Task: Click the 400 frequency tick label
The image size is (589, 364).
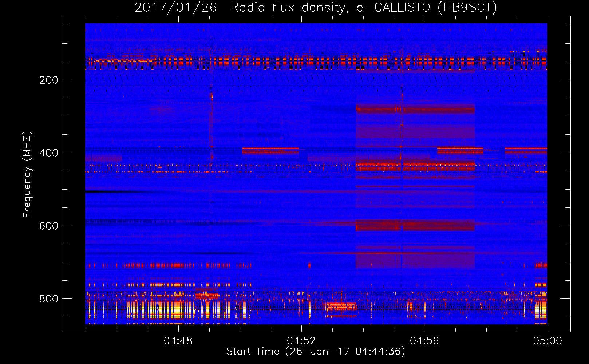Action: pyautogui.click(x=49, y=153)
